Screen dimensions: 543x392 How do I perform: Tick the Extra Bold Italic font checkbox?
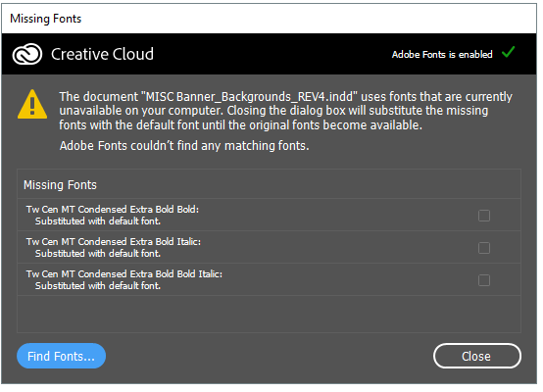pos(484,248)
